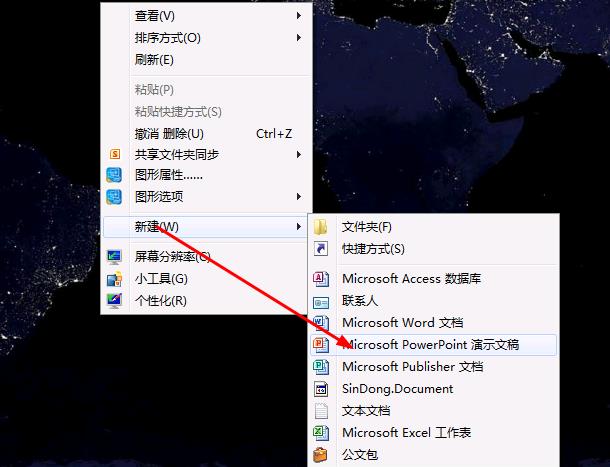Screen dimensions: 610x467
Task: Click the Microsoft Access database icon
Action: click(x=321, y=279)
